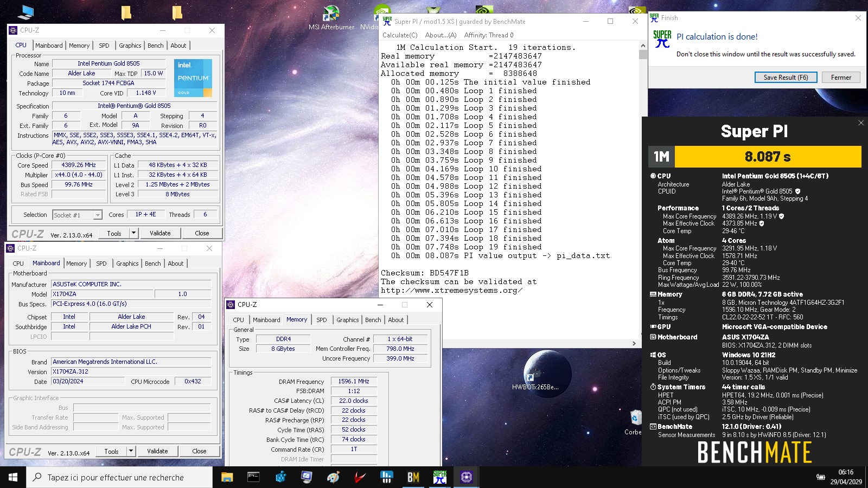The height and width of the screenshot is (488, 868).
Task: Click Validate in the top CPU-Z window
Action: click(160, 233)
